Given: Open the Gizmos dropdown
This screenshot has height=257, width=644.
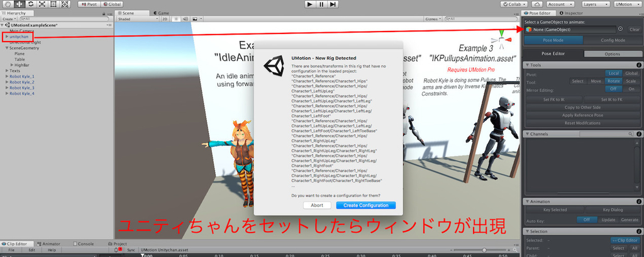Looking at the screenshot, I should [433, 19].
